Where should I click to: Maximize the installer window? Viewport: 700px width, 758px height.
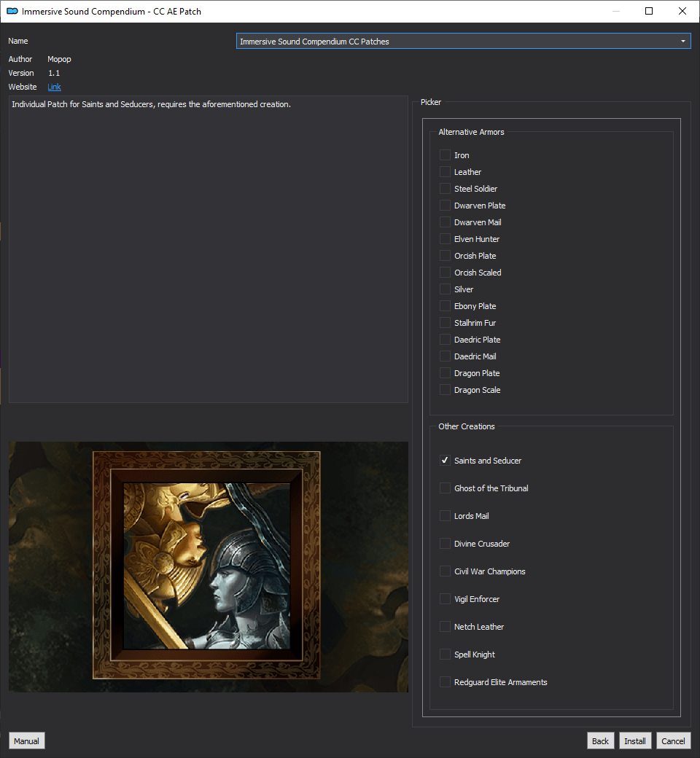649,11
